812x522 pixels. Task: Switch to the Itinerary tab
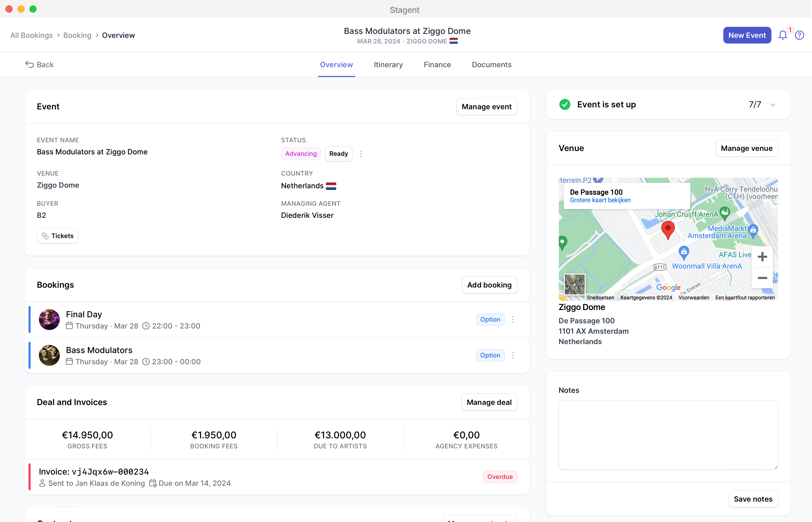[388, 64]
